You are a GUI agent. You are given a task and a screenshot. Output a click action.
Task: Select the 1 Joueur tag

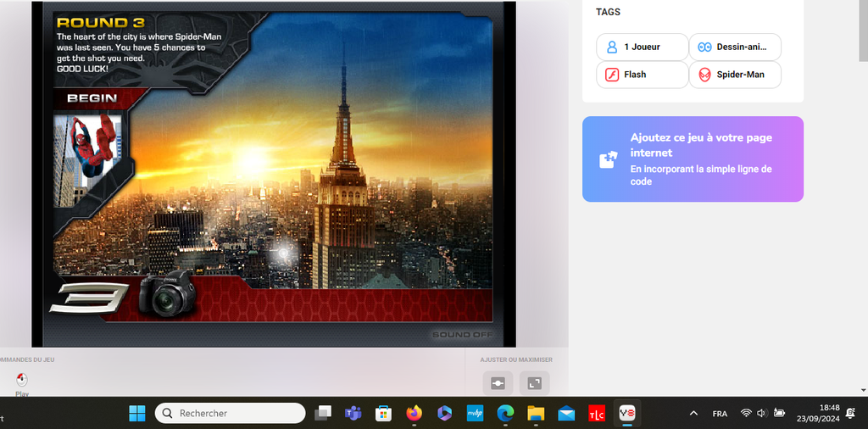[x=643, y=47]
